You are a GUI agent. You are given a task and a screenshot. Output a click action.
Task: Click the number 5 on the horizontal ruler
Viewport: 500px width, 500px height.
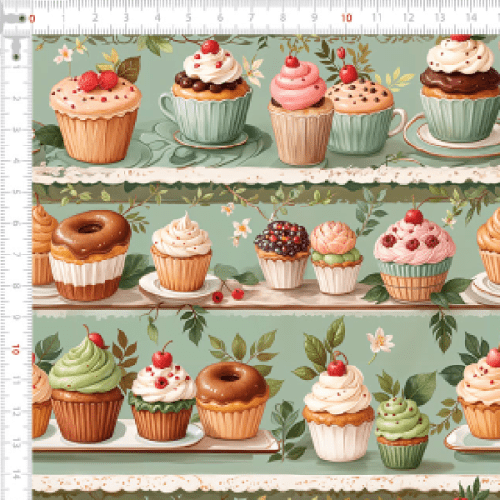click(x=189, y=18)
